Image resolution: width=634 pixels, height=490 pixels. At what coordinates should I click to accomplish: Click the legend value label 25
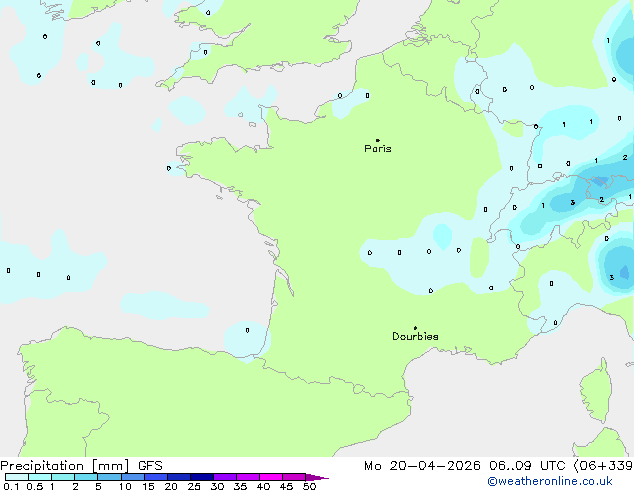194,486
